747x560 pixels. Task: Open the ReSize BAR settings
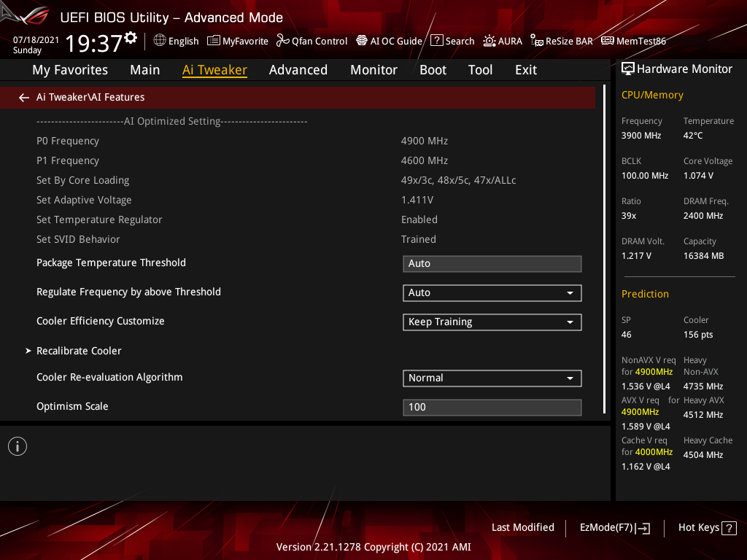click(x=562, y=41)
